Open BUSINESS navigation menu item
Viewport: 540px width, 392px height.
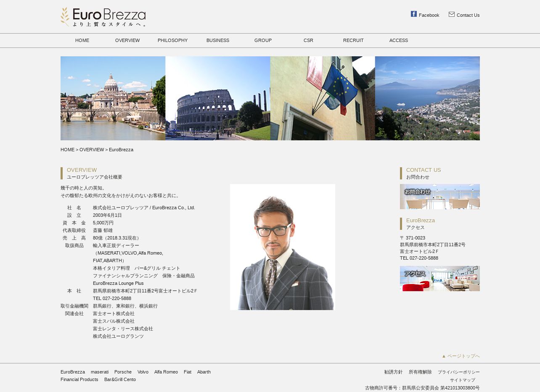tap(218, 40)
